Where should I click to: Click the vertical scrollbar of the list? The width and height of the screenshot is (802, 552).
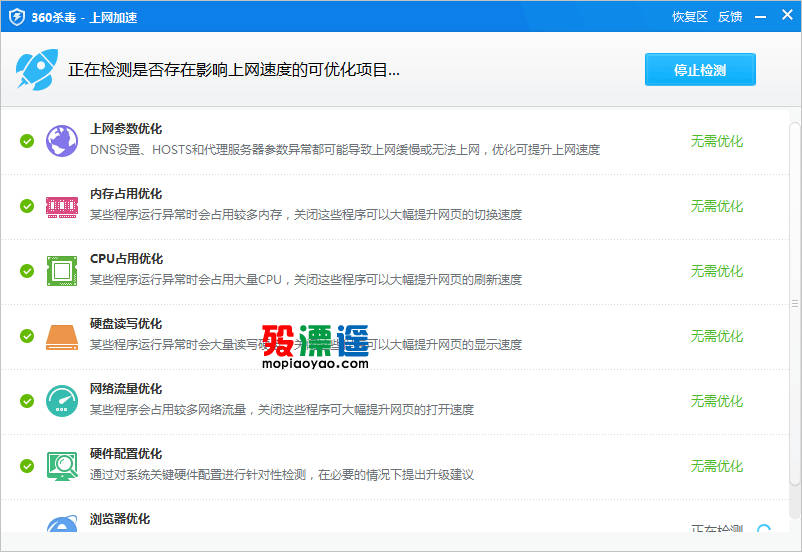point(795,303)
